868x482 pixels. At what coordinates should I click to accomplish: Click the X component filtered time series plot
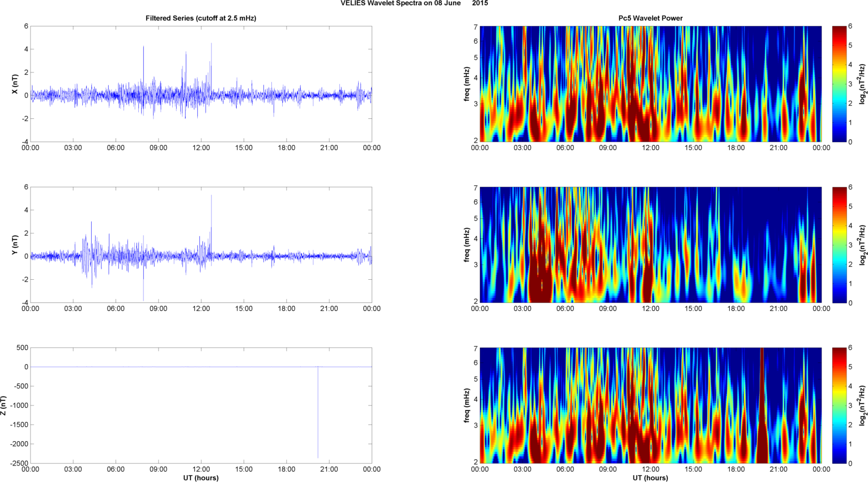pyautogui.click(x=201, y=84)
